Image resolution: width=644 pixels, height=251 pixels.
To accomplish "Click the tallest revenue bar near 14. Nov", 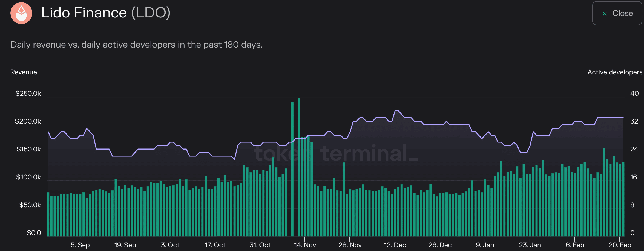I will point(299,167).
